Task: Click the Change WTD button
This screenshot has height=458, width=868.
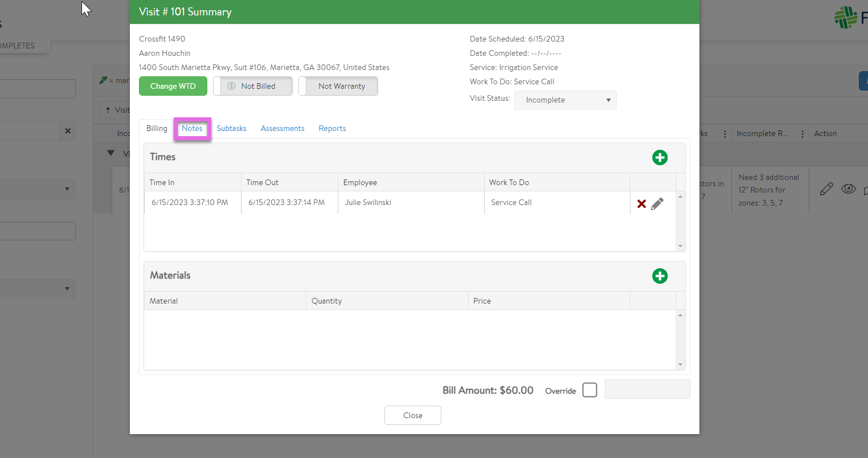Action: click(173, 86)
